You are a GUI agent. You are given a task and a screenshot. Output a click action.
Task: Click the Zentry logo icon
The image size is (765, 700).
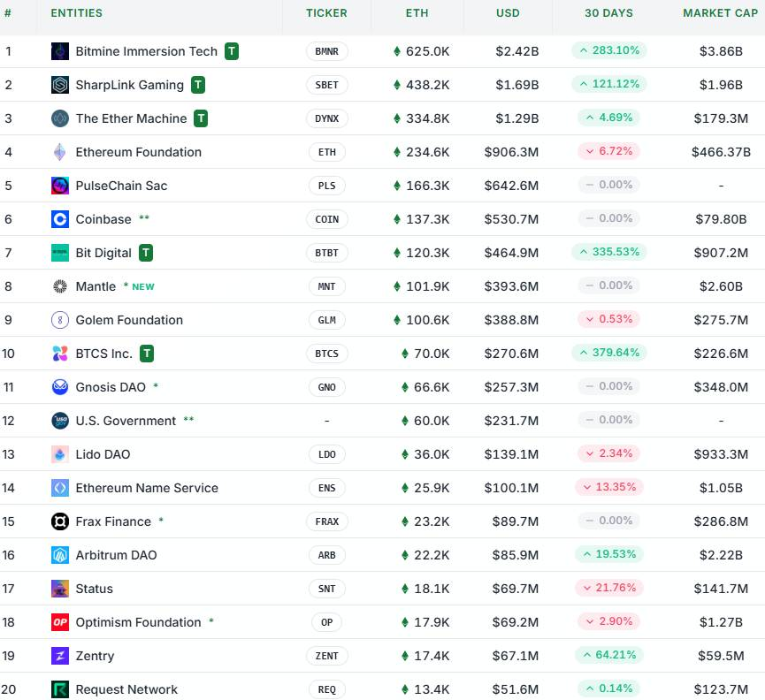[x=60, y=656]
